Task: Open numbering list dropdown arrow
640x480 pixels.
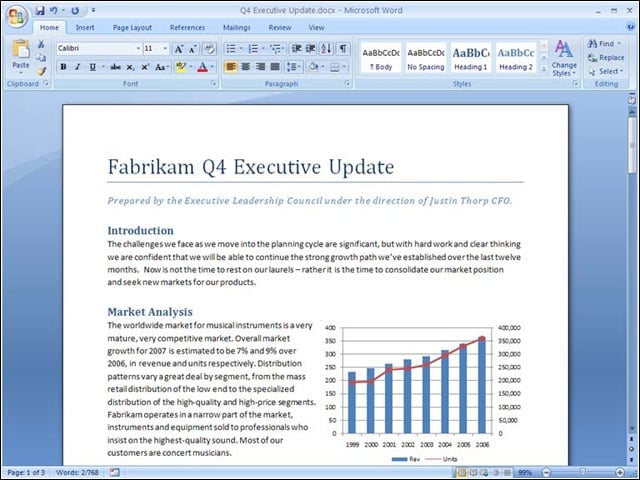Action: pos(264,49)
